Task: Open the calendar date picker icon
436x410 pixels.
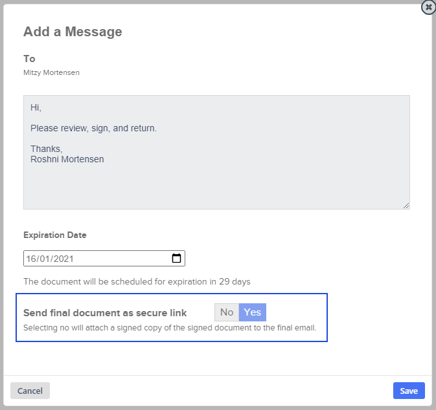Action: click(x=176, y=258)
